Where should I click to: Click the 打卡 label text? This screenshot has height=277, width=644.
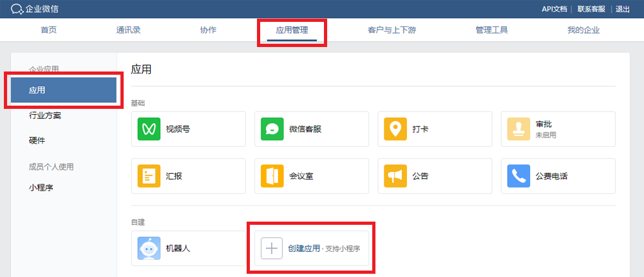[x=421, y=129]
